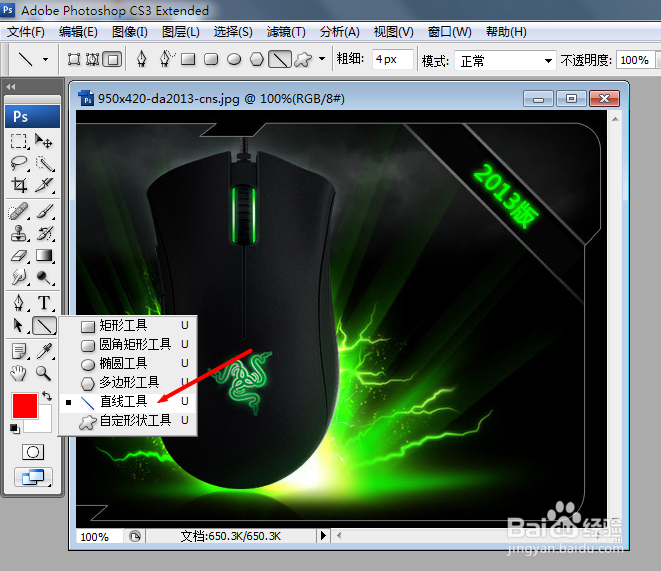The height and width of the screenshot is (571, 661).
Task: Open the 视图(V) menu
Action: pyautogui.click(x=393, y=32)
